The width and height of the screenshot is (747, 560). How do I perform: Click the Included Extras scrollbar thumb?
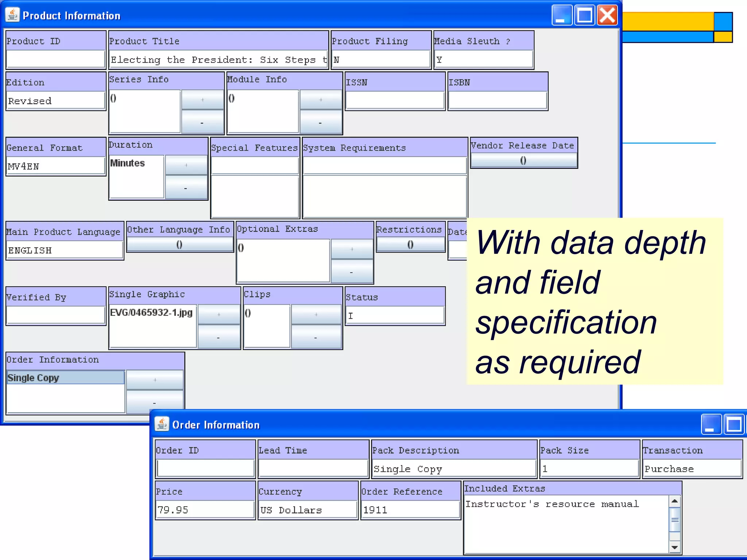click(675, 520)
